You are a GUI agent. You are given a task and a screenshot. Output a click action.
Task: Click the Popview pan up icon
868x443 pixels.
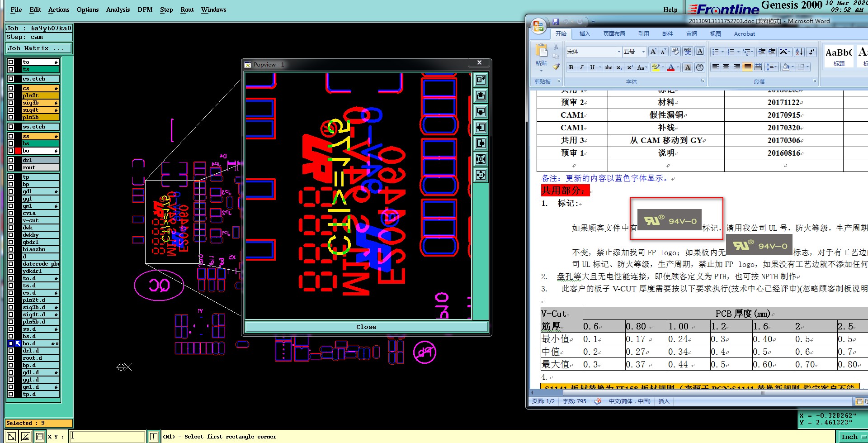481,95
